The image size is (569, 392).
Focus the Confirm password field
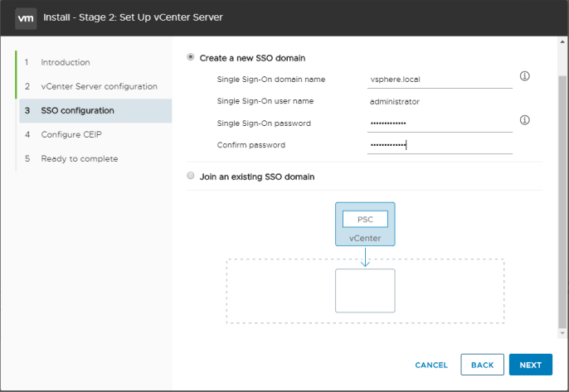[x=440, y=145]
